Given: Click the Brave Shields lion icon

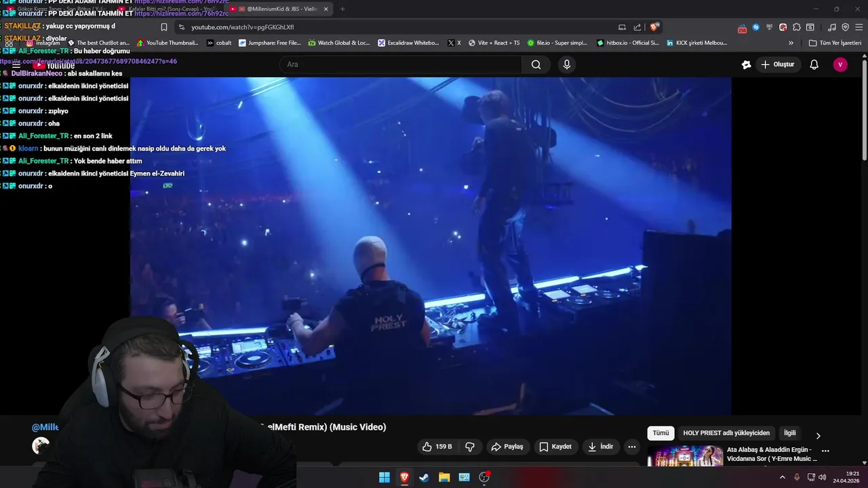Looking at the screenshot, I should coord(654,27).
